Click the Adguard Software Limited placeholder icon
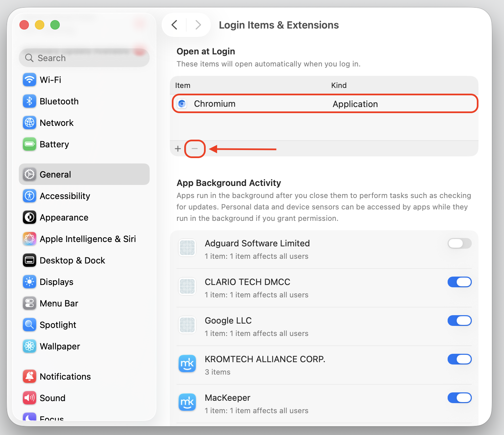 click(187, 248)
